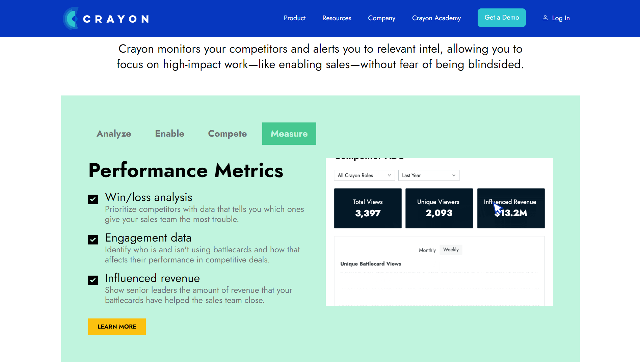Screen dimensions: 640x364
Task: Click the $13.2M revenue value
Action: [x=511, y=213]
